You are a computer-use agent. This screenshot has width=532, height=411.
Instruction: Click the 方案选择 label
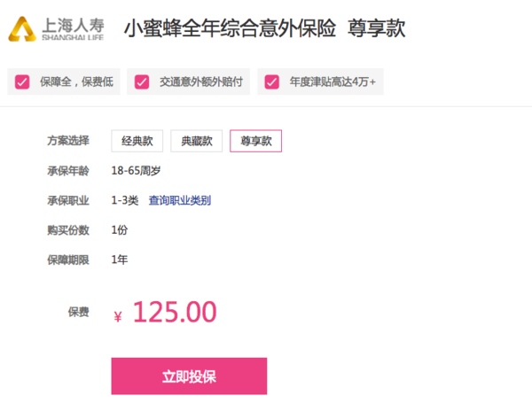(x=68, y=141)
